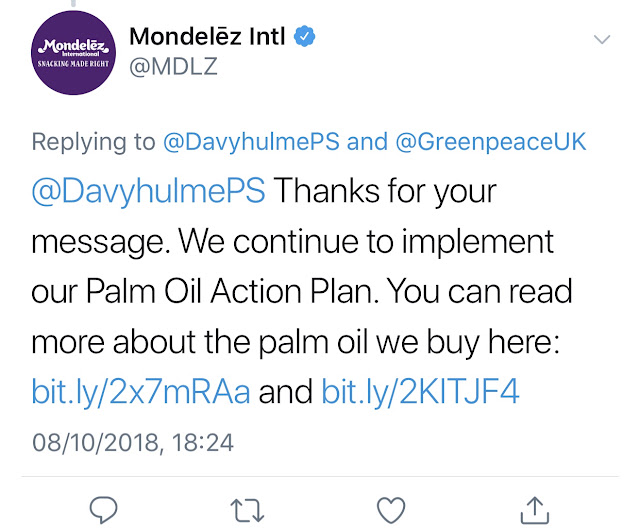Screen dimensions: 640x531
Task: Open the bit.ly/2KITJF4 link
Action: pos(420,392)
